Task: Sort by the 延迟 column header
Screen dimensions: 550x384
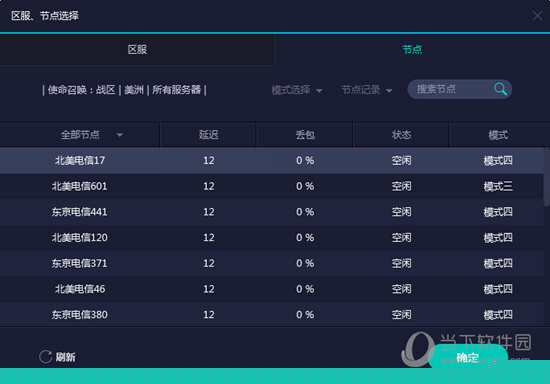Action: point(208,135)
